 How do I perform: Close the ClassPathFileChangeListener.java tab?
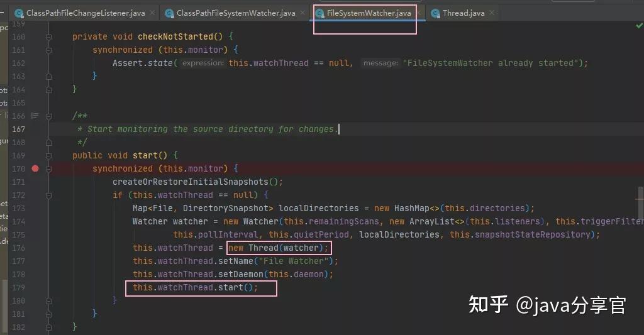[152, 13]
